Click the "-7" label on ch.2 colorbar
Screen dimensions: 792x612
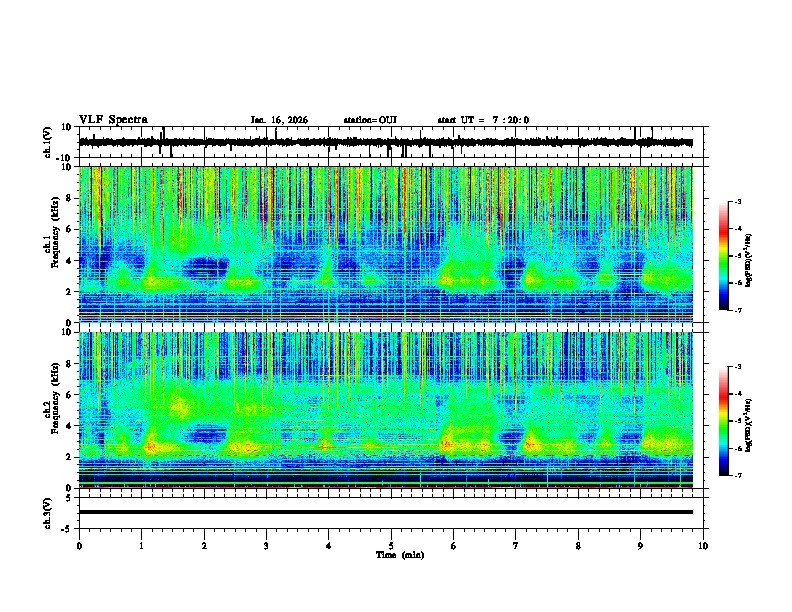(737, 475)
